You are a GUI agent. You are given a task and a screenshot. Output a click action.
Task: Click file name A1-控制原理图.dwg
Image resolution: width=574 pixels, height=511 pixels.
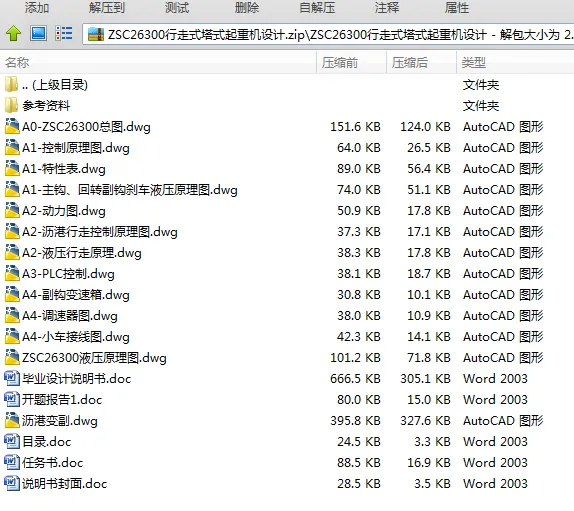(x=76, y=148)
